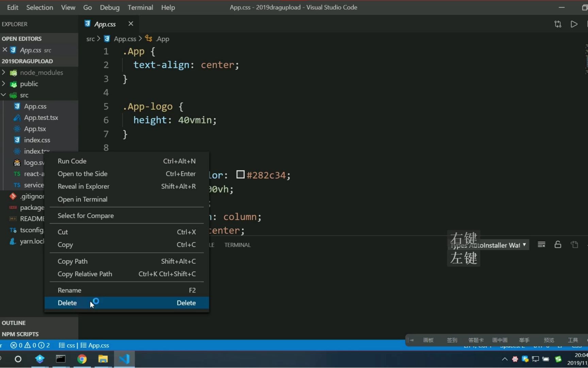Click the App.css breadcrumb segment
The height and width of the screenshot is (368, 588).
pyautogui.click(x=125, y=39)
